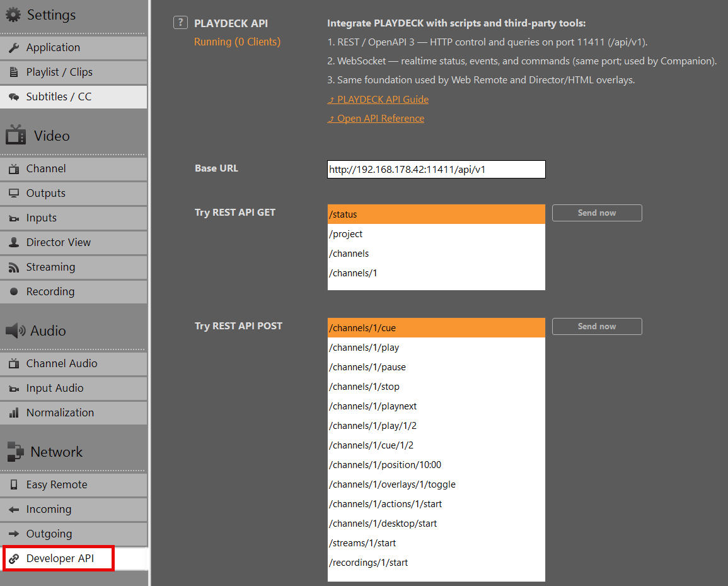The width and height of the screenshot is (728, 586).
Task: Click the left arrow icon beside Incoming
Action: (x=14, y=509)
